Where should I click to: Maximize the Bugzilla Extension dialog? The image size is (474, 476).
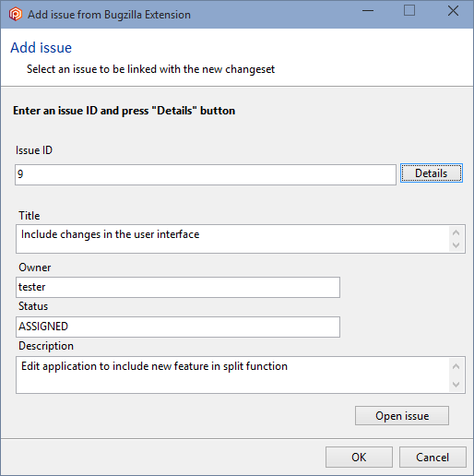click(x=409, y=11)
